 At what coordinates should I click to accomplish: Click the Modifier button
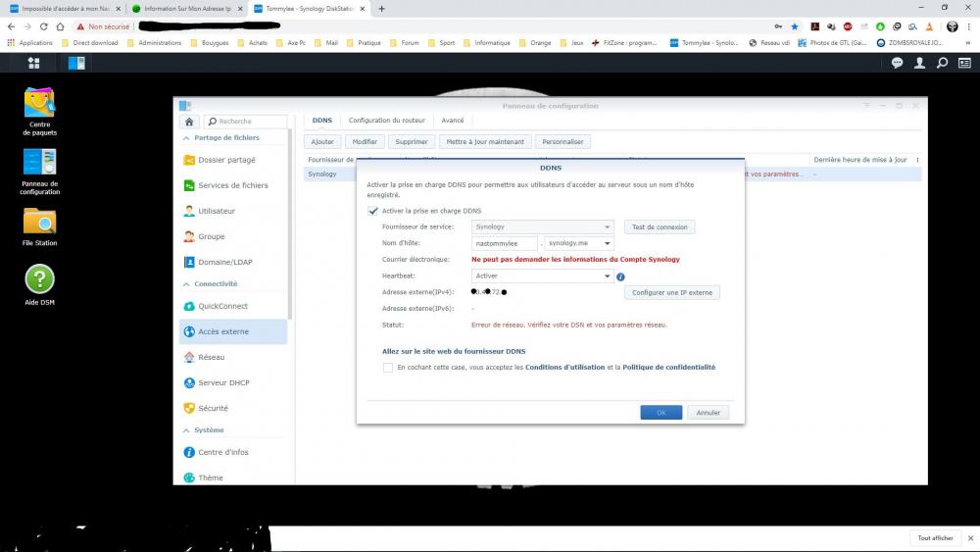click(365, 142)
